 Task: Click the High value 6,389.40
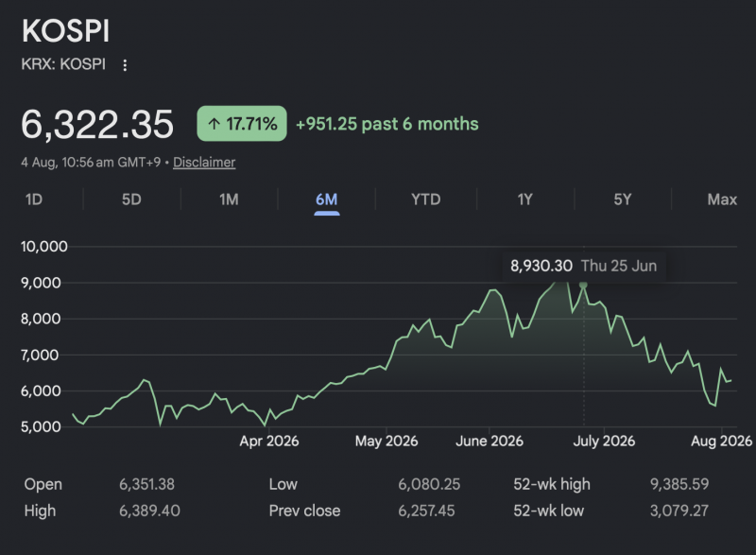[x=149, y=511]
